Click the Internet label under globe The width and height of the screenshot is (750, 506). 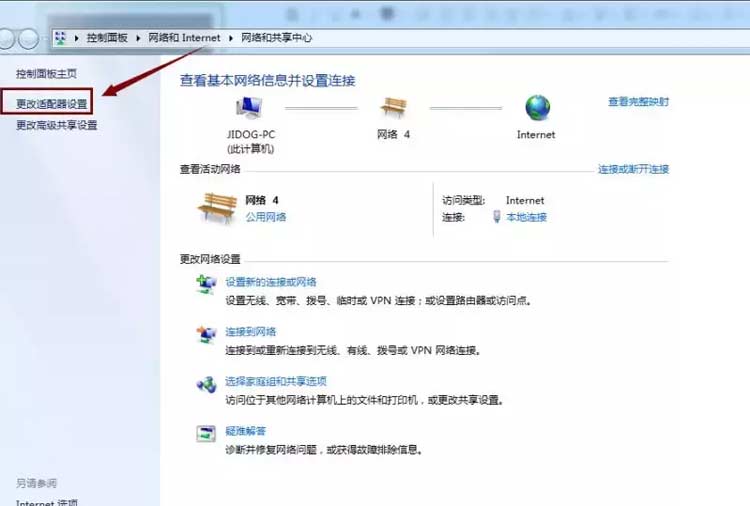click(536, 135)
